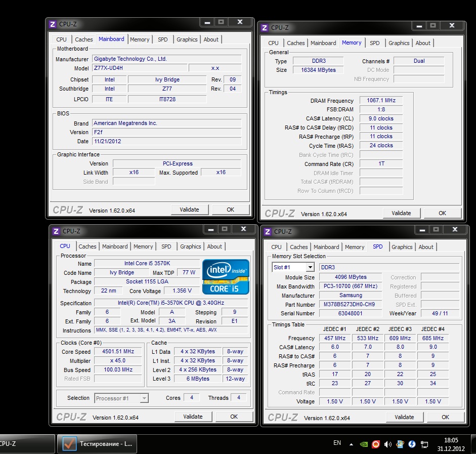Click the CPU-Z logo icon in the Mainboard window title bar
Viewport: 476px width, 454px height.
click(x=53, y=24)
